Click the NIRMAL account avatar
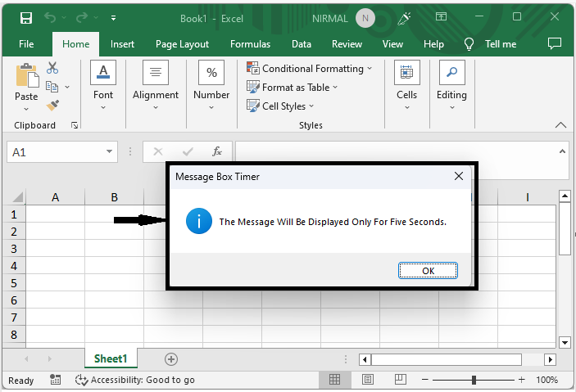 point(365,18)
